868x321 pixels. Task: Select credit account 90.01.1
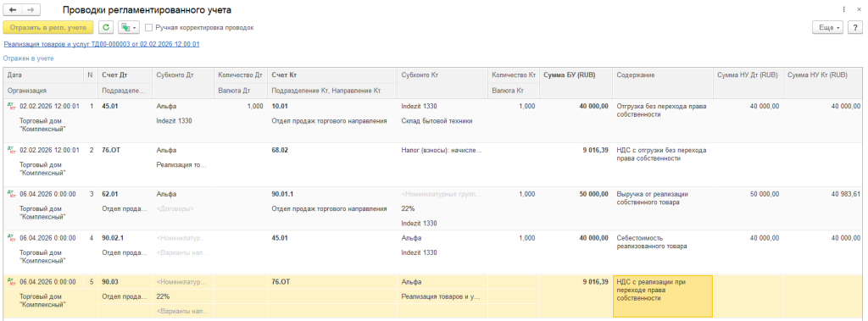(x=282, y=194)
